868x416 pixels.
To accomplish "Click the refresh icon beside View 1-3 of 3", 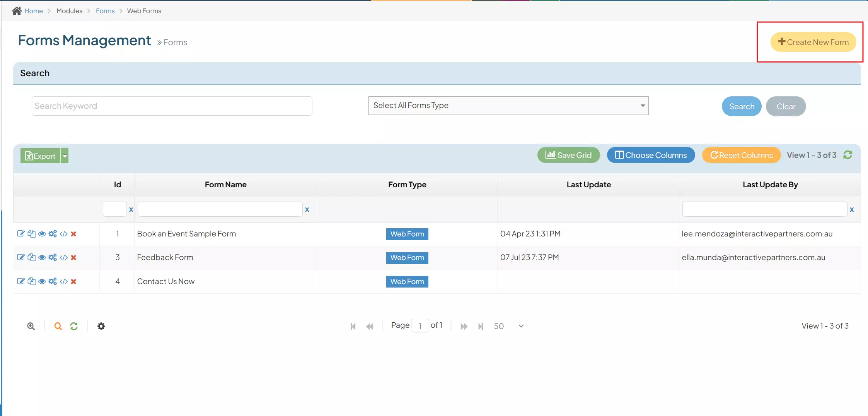I will click(x=848, y=155).
